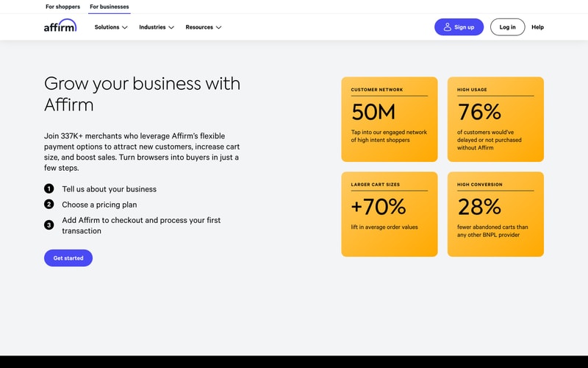This screenshot has width=588, height=368.
Task: Click the Choose a pricing plan text
Action: (x=99, y=205)
